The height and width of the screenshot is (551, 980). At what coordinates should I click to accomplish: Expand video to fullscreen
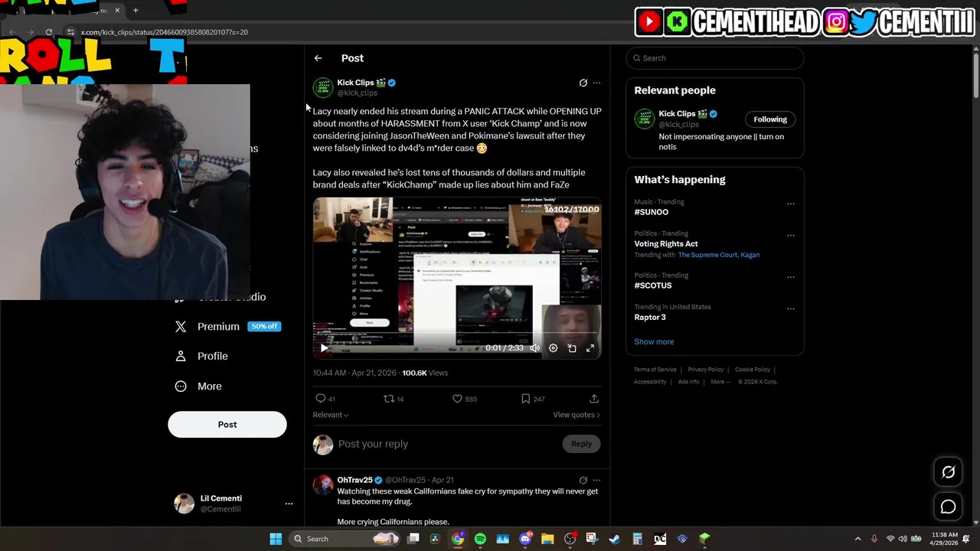click(x=590, y=348)
